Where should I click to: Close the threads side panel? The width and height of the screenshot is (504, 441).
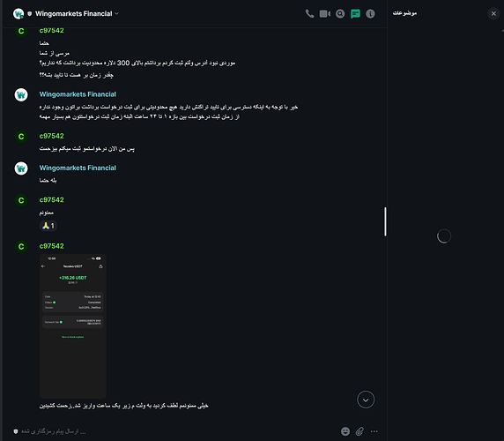[493, 13]
